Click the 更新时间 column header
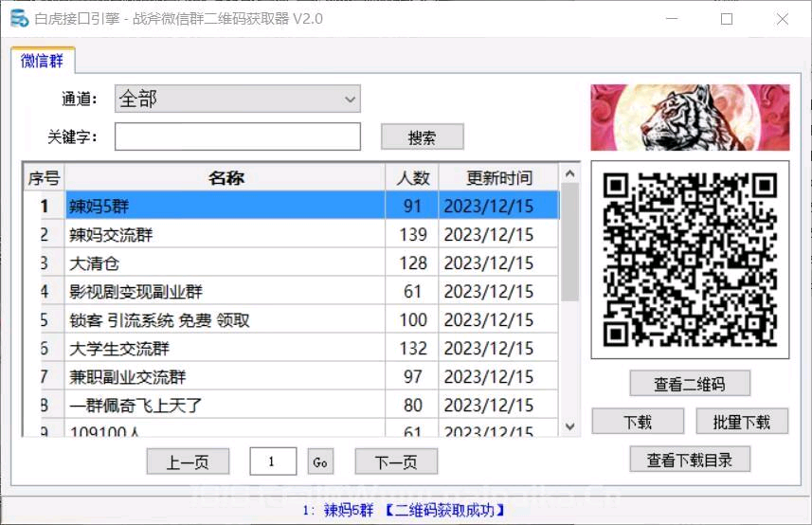 (499, 177)
